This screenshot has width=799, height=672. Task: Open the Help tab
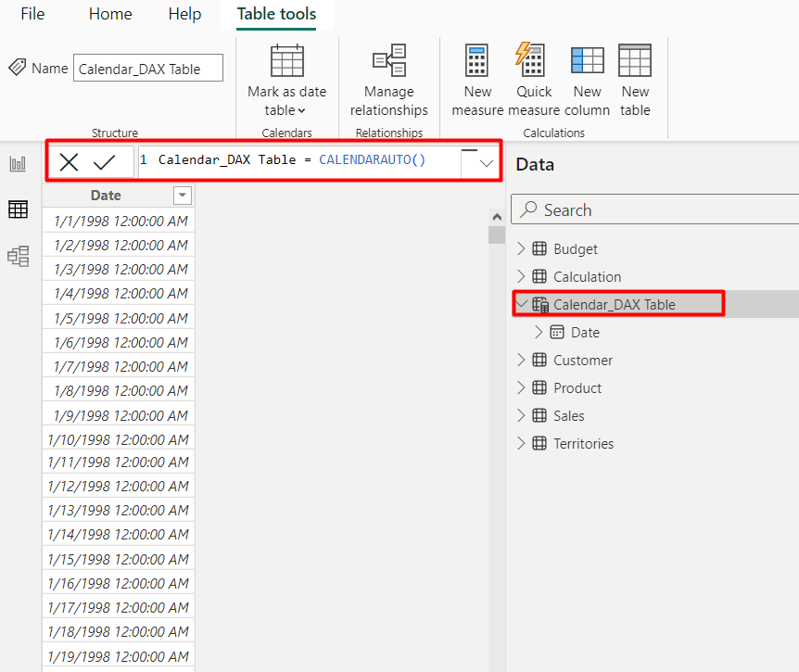184,14
